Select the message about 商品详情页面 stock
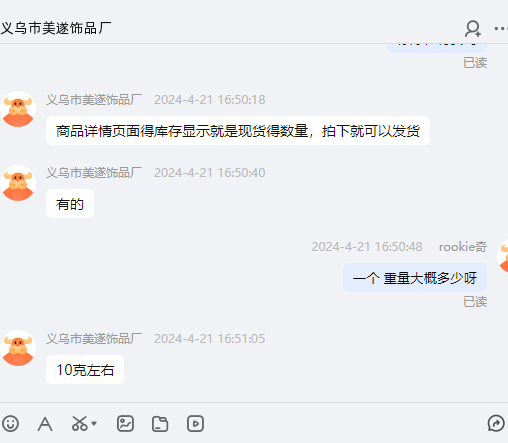 (x=238, y=131)
